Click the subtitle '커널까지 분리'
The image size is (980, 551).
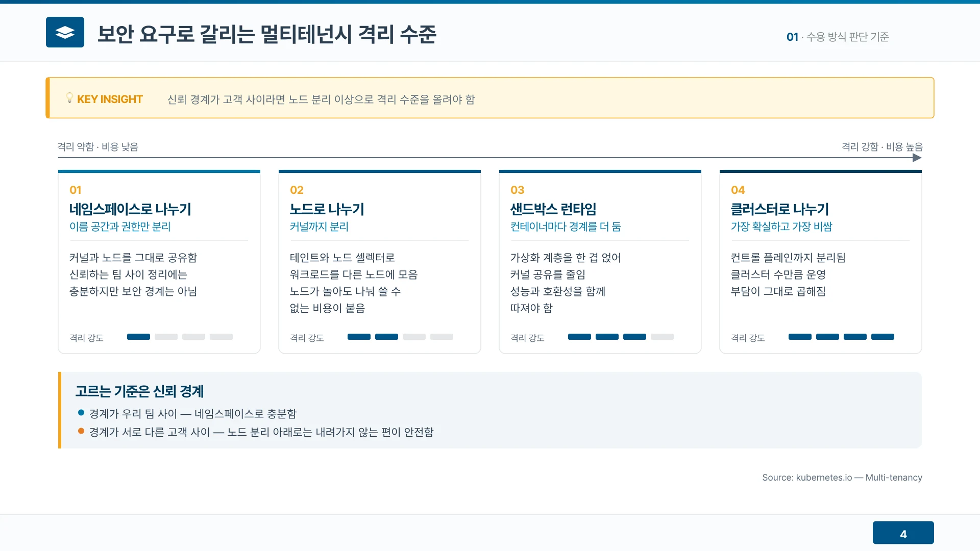click(319, 226)
